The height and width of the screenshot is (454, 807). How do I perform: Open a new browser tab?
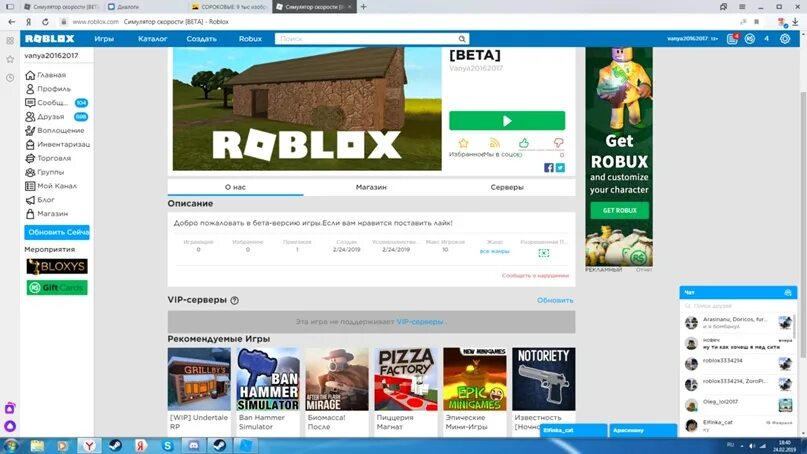(363, 7)
